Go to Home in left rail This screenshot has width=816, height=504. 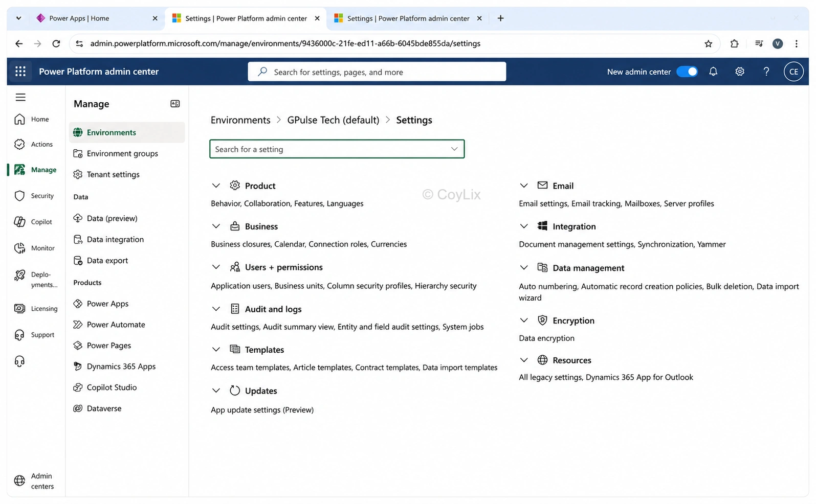(x=32, y=119)
